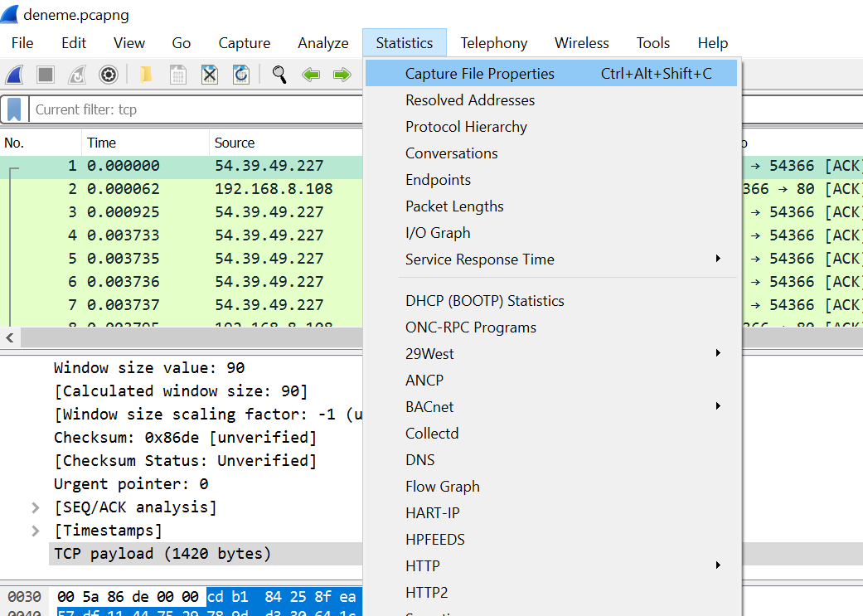863x616 pixels.
Task: Open the Telephony menu
Action: click(x=494, y=43)
